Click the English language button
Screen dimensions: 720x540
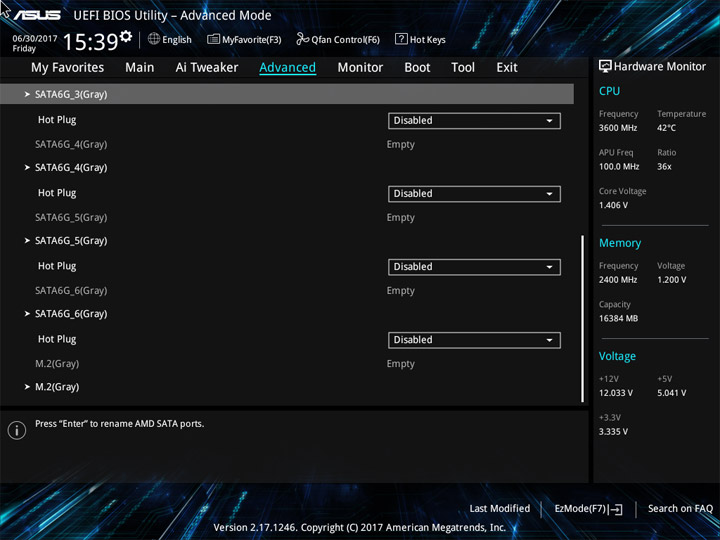170,39
